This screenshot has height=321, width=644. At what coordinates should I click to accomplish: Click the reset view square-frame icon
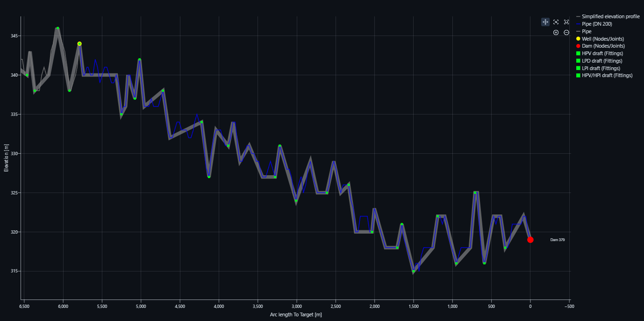(566, 22)
